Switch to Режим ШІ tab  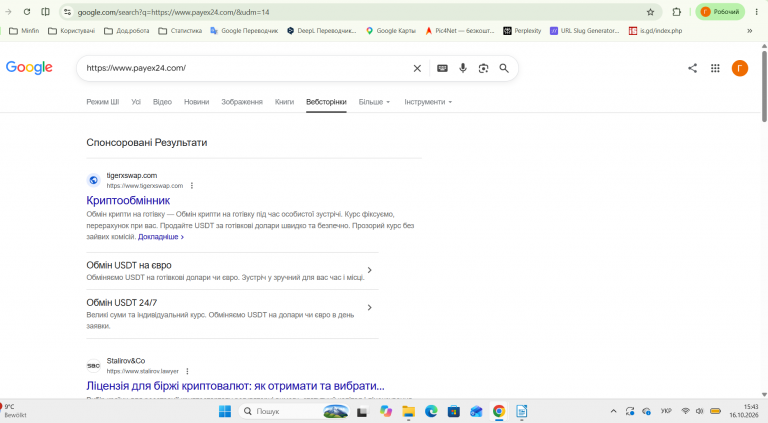point(102,102)
